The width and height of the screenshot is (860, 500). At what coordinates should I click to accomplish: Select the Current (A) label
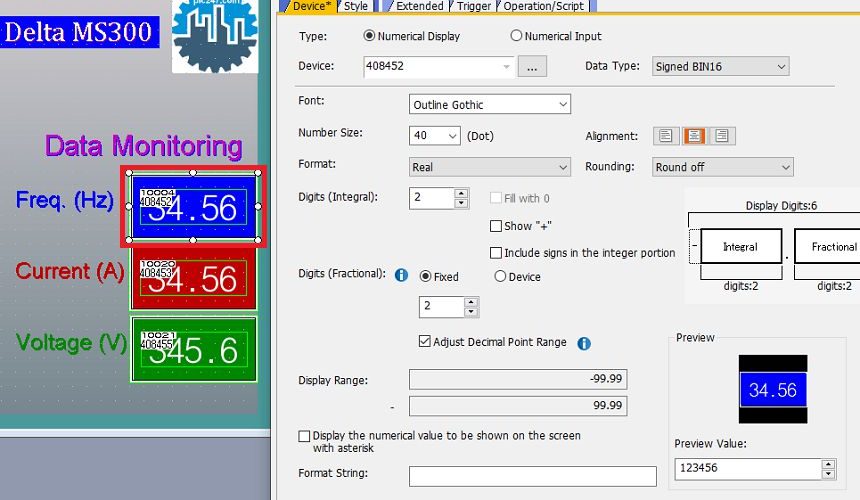point(70,271)
